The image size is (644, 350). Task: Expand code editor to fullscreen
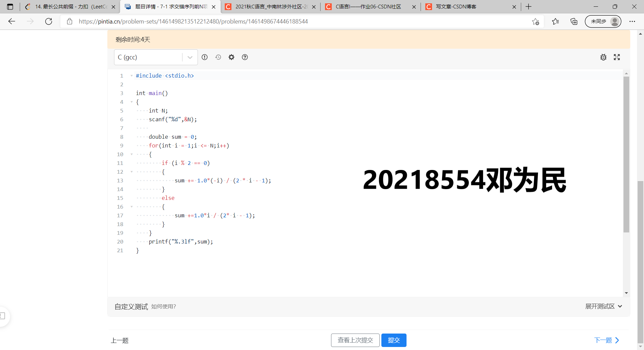617,57
